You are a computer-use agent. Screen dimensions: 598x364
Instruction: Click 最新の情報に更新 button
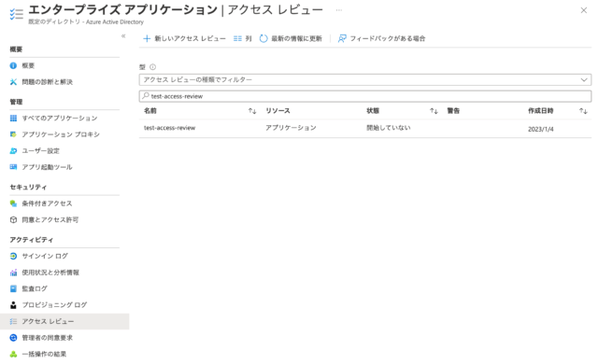tap(291, 38)
